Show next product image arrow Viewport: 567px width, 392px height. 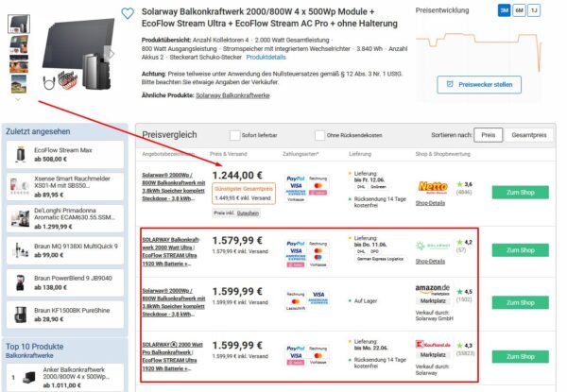point(112,54)
